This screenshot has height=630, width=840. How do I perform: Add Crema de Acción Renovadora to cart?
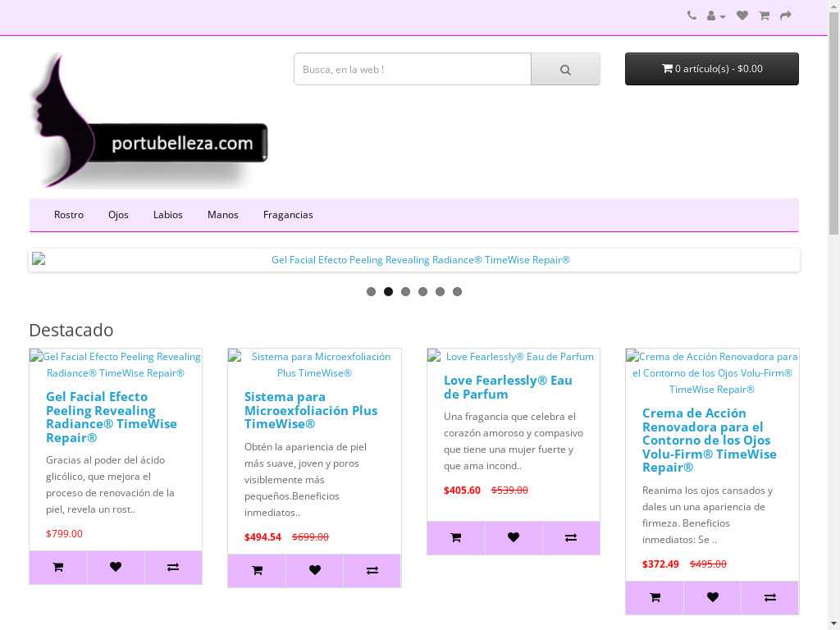tap(655, 598)
